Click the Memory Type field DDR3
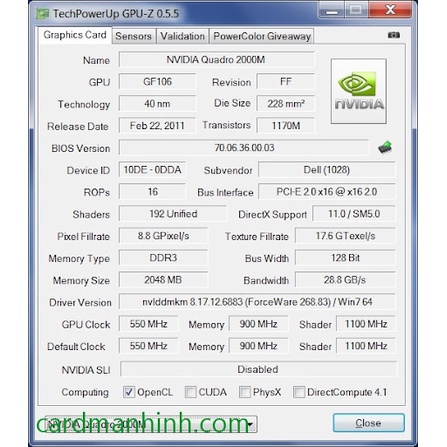447x447 pixels. tap(163, 258)
